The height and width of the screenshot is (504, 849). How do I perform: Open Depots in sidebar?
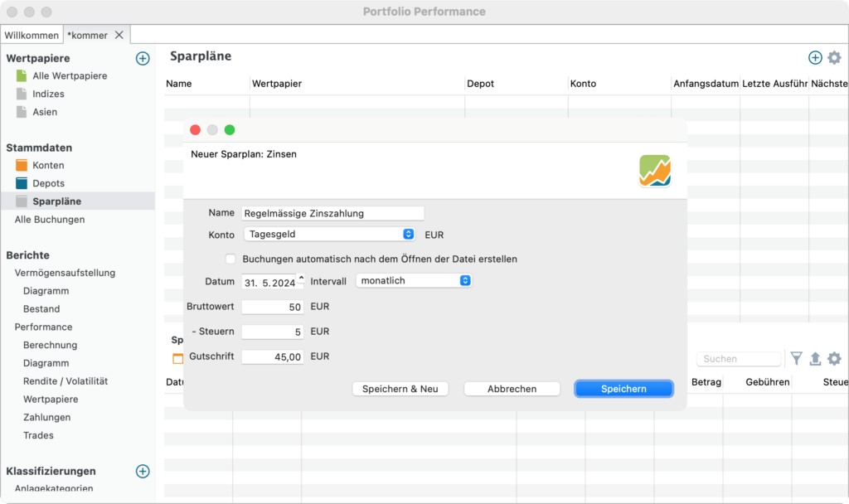[48, 183]
